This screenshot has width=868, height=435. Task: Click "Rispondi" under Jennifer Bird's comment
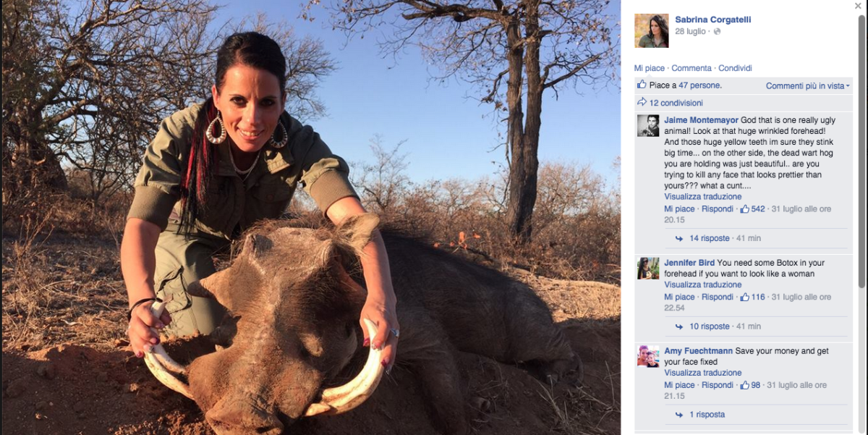click(x=717, y=297)
